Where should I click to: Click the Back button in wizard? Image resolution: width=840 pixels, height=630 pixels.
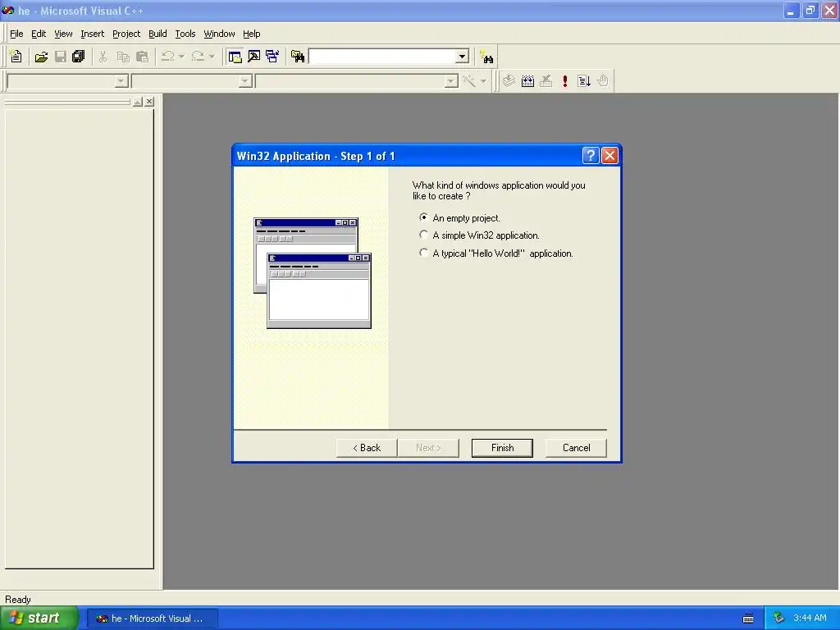point(367,448)
